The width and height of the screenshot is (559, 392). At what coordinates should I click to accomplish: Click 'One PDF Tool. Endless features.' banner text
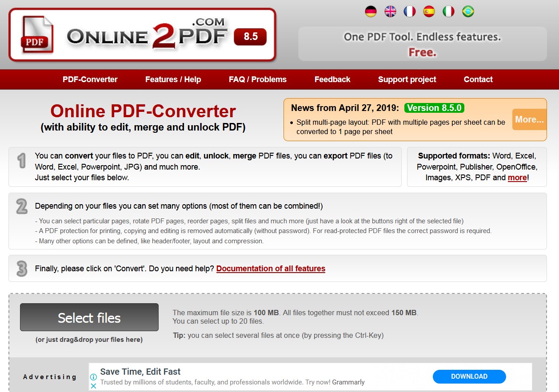click(x=422, y=37)
